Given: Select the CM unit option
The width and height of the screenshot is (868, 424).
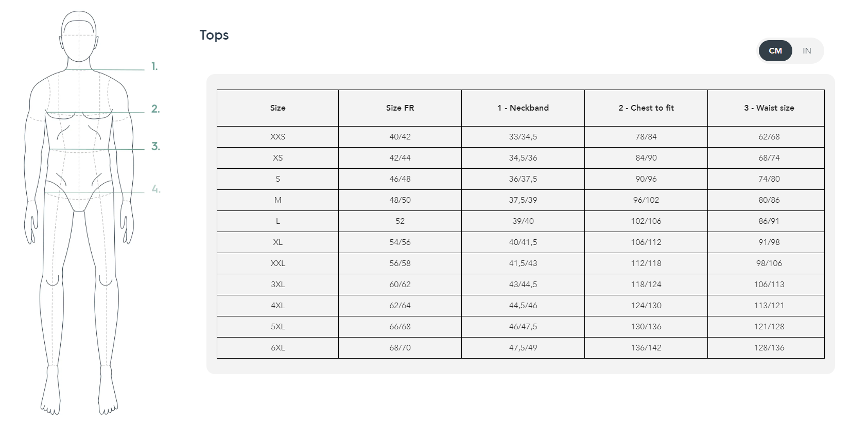Looking at the screenshot, I should pyautogui.click(x=775, y=51).
